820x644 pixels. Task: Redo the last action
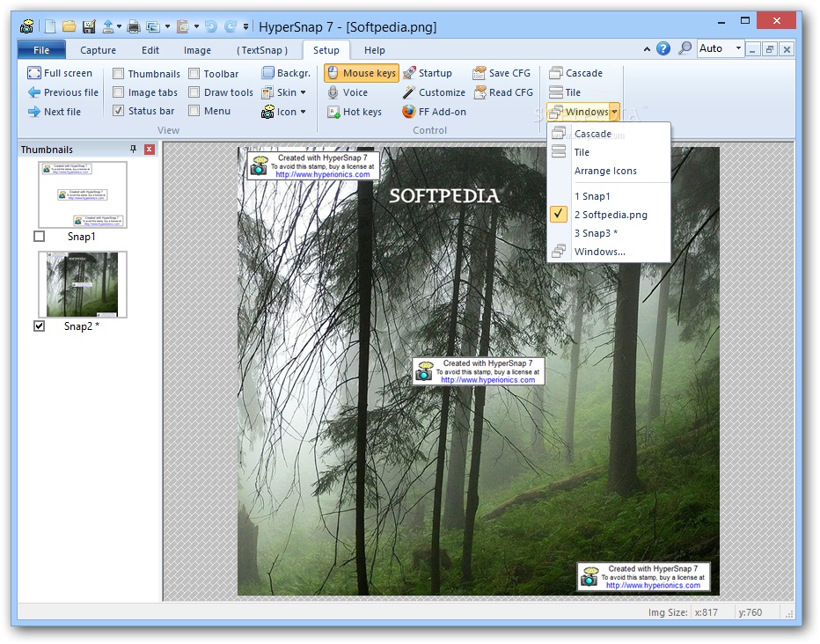pos(230,26)
